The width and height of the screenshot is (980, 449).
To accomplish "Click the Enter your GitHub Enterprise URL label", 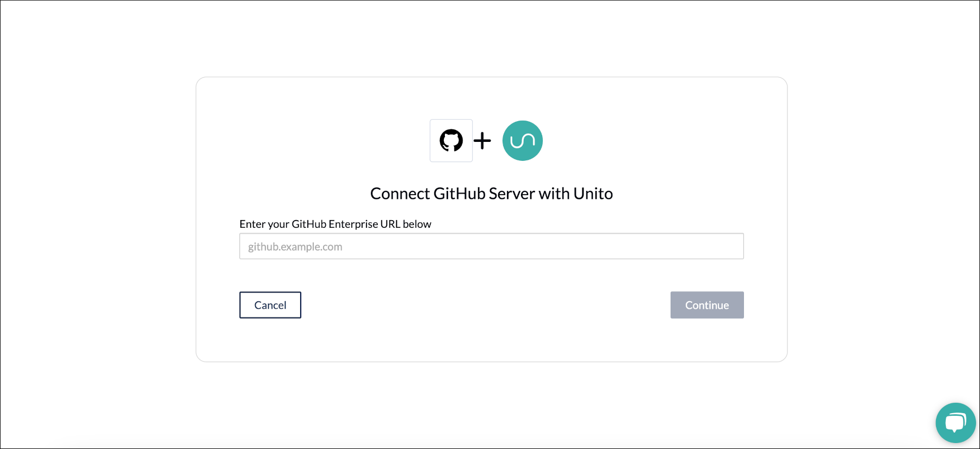I will point(335,223).
